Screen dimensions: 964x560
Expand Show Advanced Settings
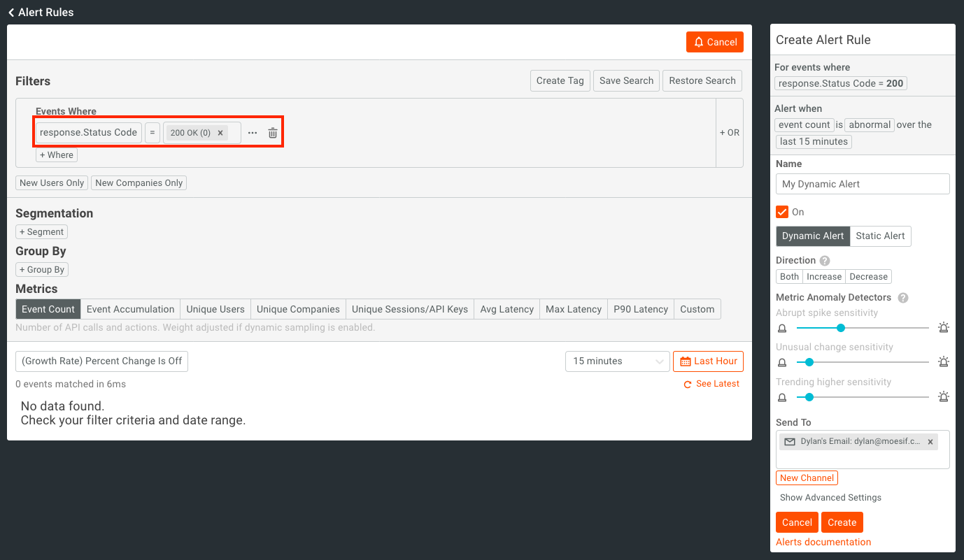coord(830,497)
